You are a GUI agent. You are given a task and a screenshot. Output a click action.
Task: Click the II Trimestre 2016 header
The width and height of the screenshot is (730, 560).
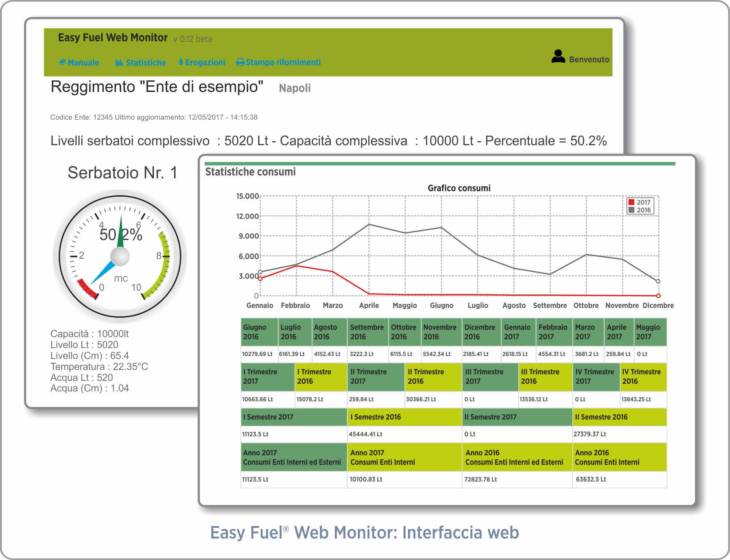click(x=433, y=377)
